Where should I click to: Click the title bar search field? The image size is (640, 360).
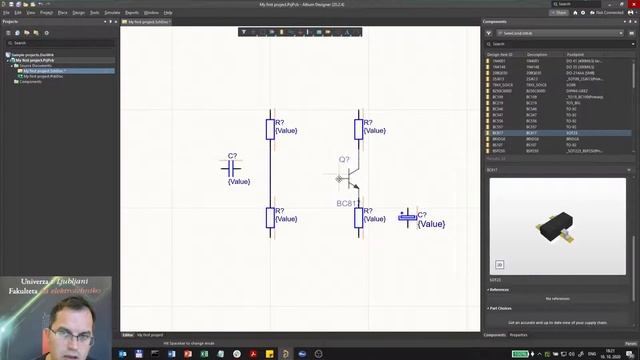pos(576,4)
